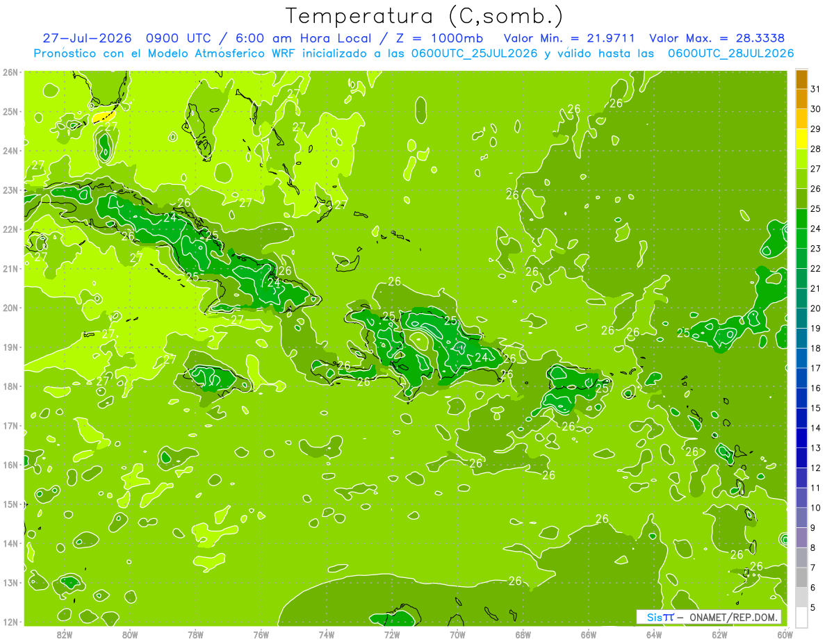
Task: Click the '60W' longitude axis label
Action: (x=785, y=634)
